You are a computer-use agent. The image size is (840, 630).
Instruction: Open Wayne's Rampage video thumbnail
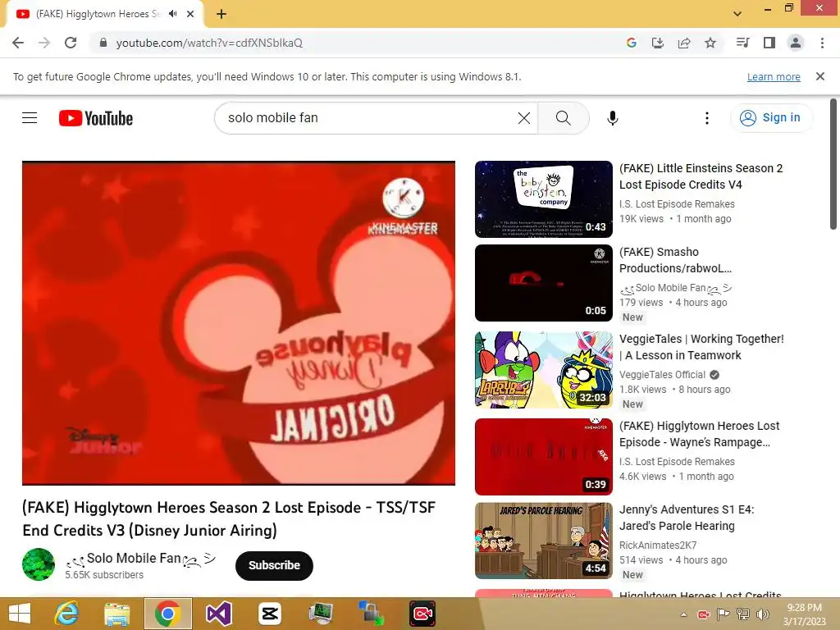[543, 457]
